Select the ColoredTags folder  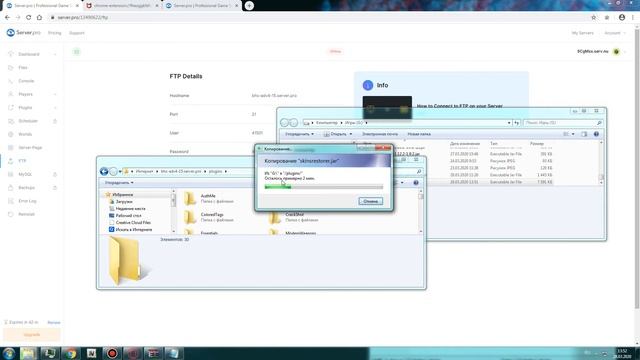click(209, 217)
